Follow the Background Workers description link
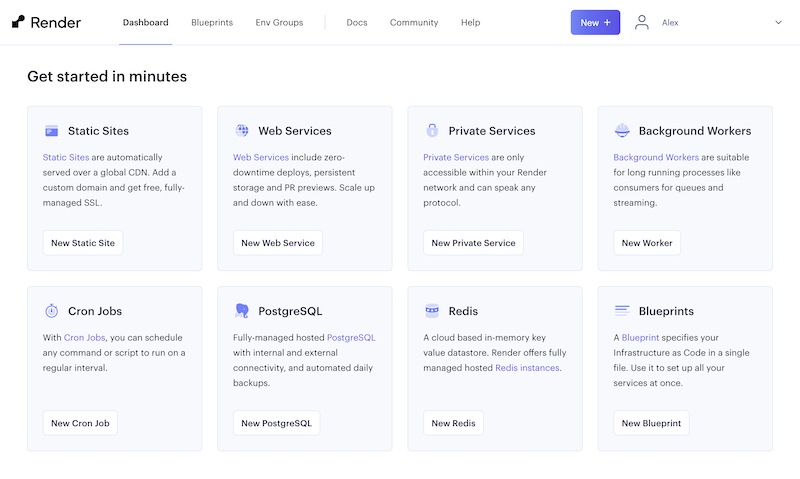800x479 pixels. 656,157
